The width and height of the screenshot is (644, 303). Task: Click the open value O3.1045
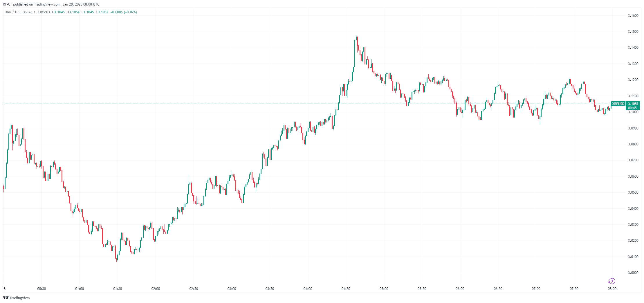[58, 12]
